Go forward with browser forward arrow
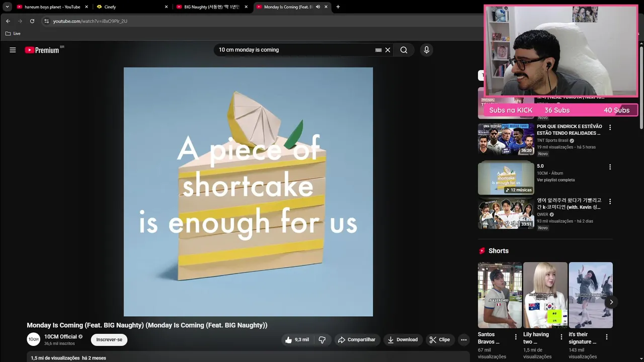This screenshot has width=644, height=362. click(20, 21)
